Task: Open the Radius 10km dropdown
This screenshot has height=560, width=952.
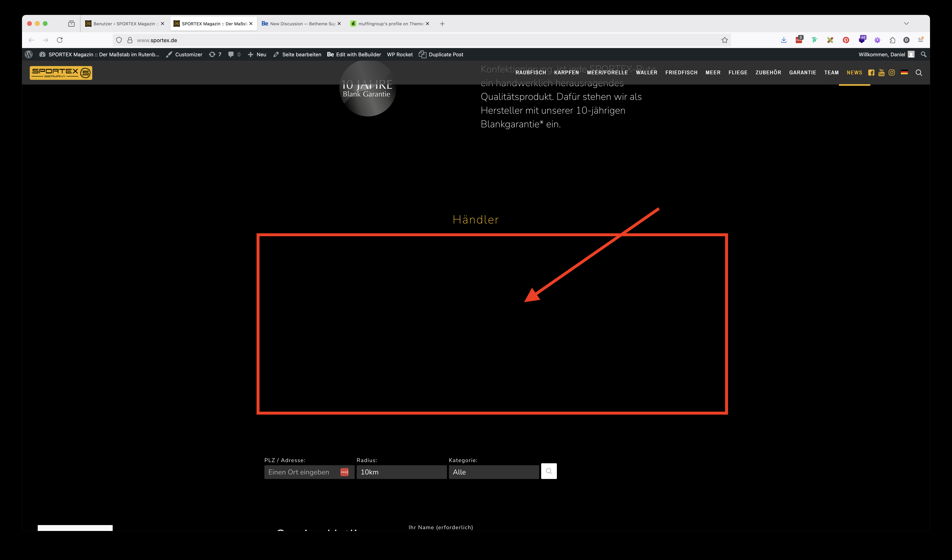Action: click(x=401, y=472)
